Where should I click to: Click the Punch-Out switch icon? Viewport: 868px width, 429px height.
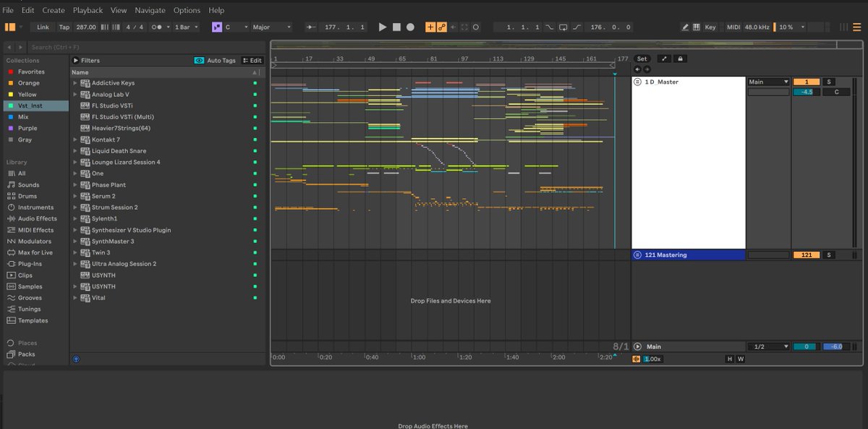[x=577, y=27]
